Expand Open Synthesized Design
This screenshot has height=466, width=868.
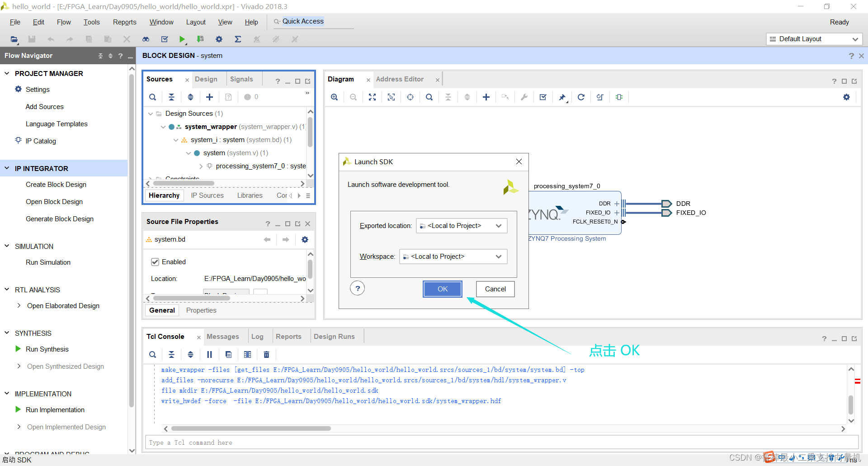[19, 366]
